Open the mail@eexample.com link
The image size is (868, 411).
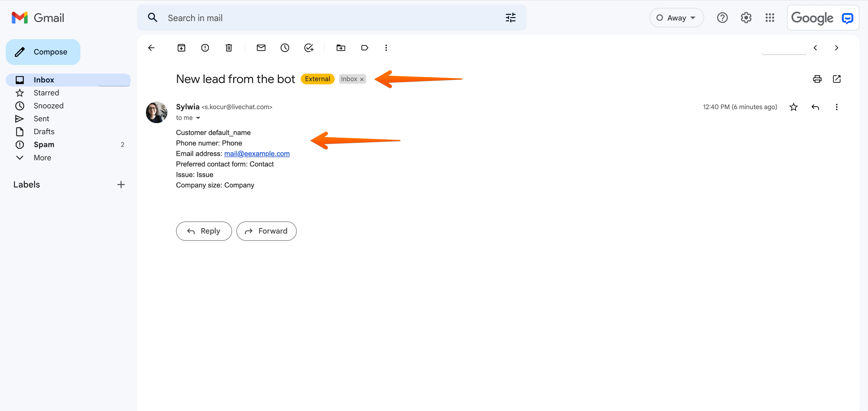257,154
